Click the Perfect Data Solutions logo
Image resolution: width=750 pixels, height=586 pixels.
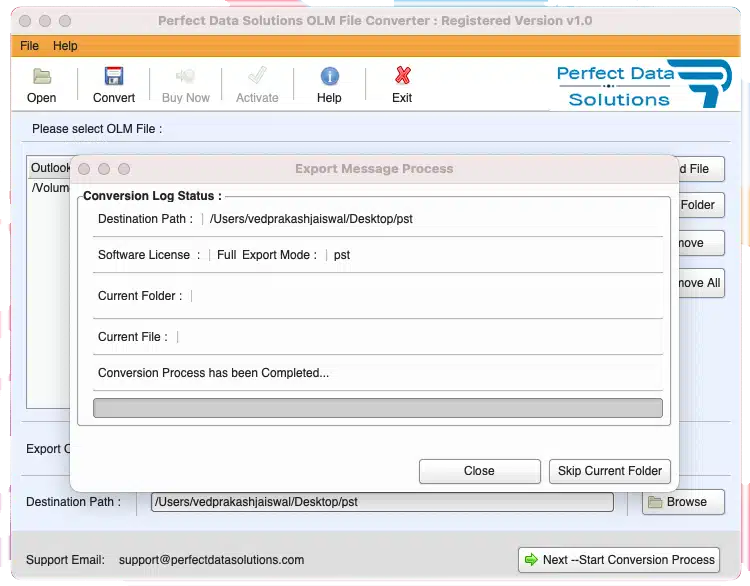[x=644, y=84]
